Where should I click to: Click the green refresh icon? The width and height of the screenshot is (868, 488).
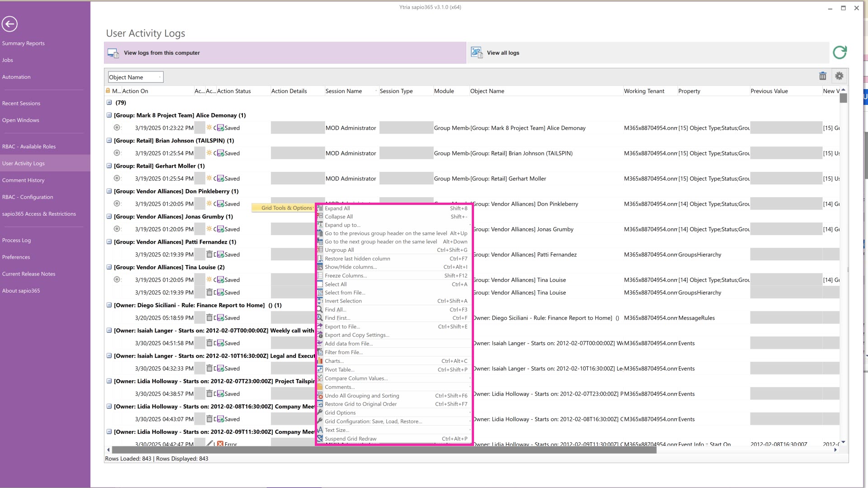coord(840,52)
